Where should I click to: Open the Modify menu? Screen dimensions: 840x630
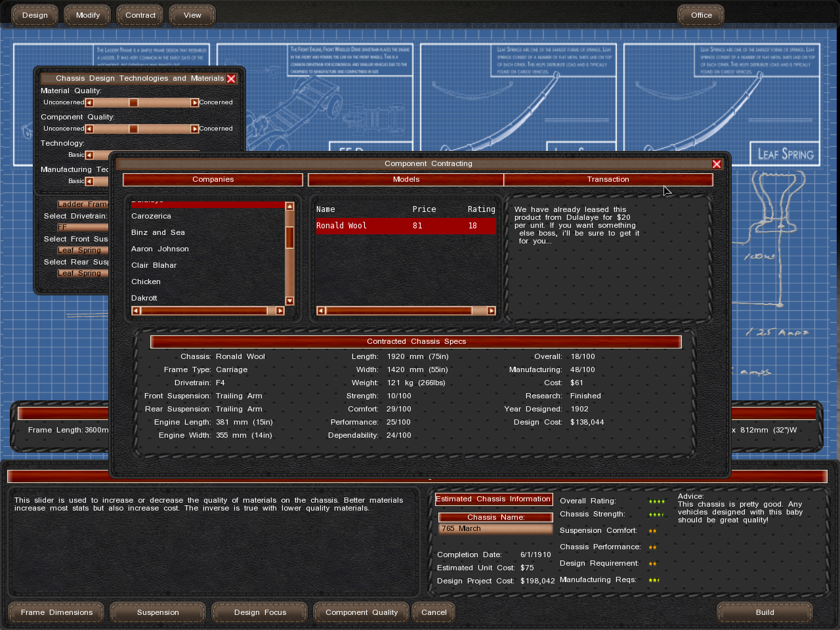[x=88, y=15]
